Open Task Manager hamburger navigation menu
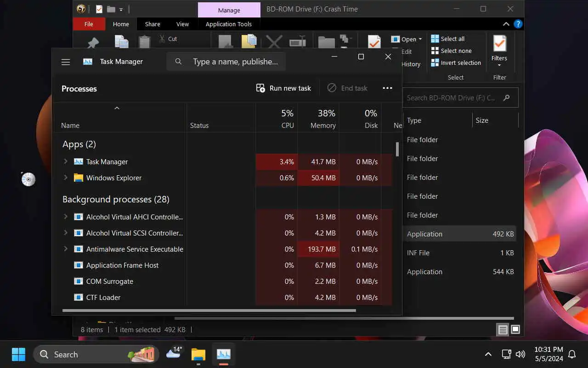Screen dimensions: 588x368 pyautogui.click(x=66, y=62)
